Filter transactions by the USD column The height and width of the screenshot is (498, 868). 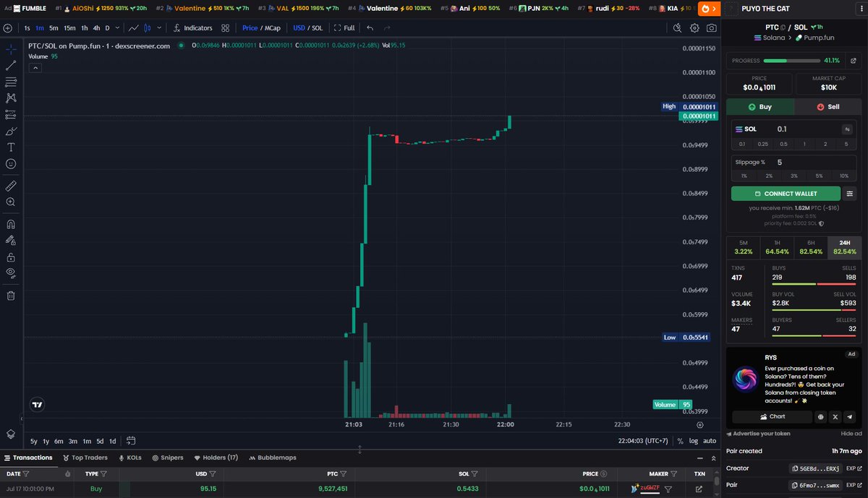pyautogui.click(x=213, y=474)
